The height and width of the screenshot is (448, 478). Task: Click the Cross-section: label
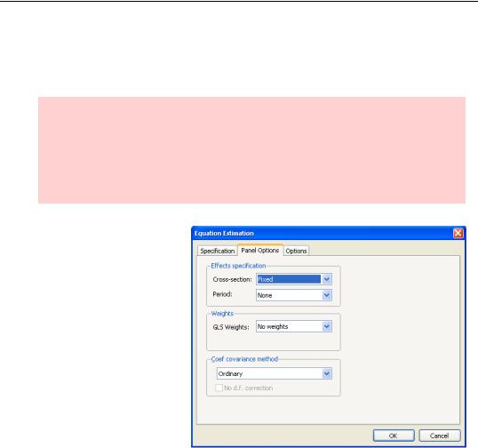(x=232, y=279)
